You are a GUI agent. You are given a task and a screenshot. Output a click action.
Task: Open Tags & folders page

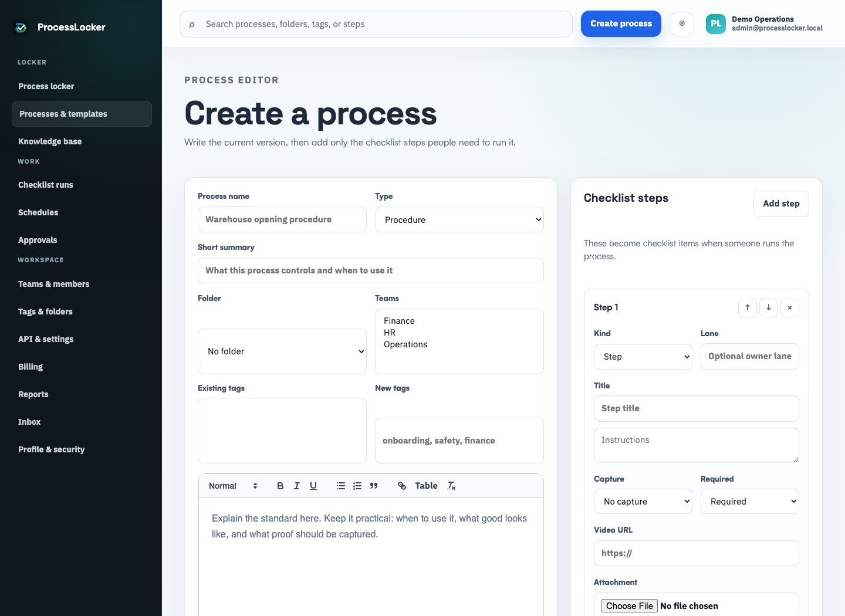click(82, 312)
